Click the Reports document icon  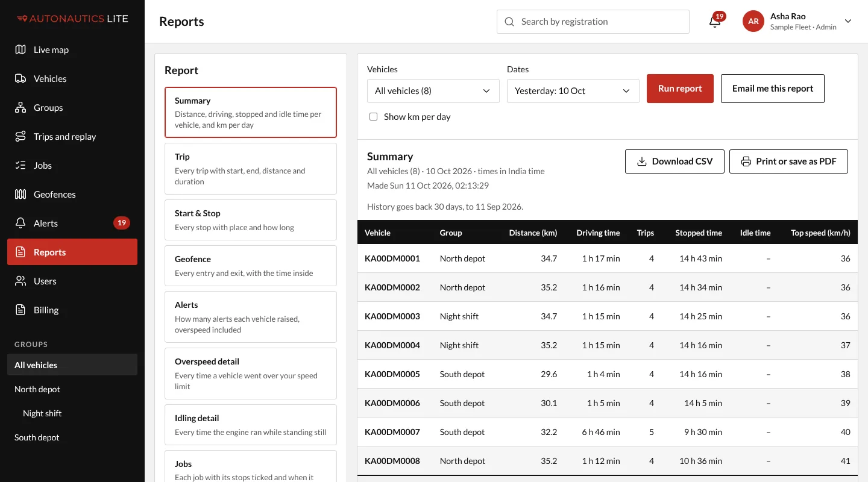pyautogui.click(x=20, y=252)
